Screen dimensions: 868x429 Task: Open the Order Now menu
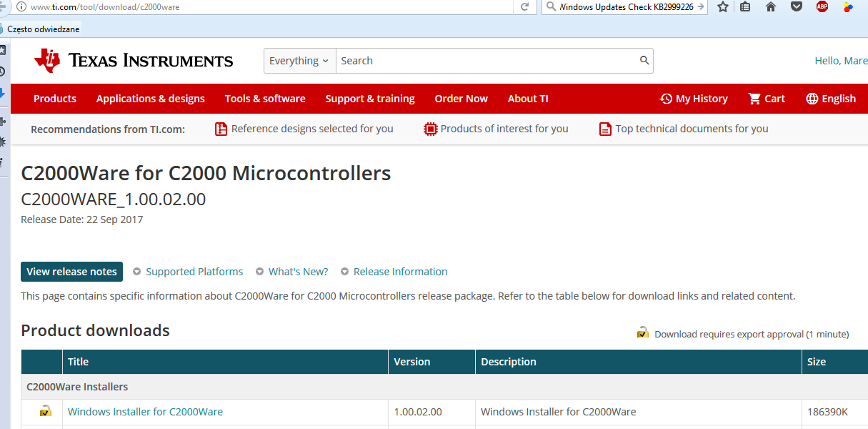pyautogui.click(x=462, y=99)
